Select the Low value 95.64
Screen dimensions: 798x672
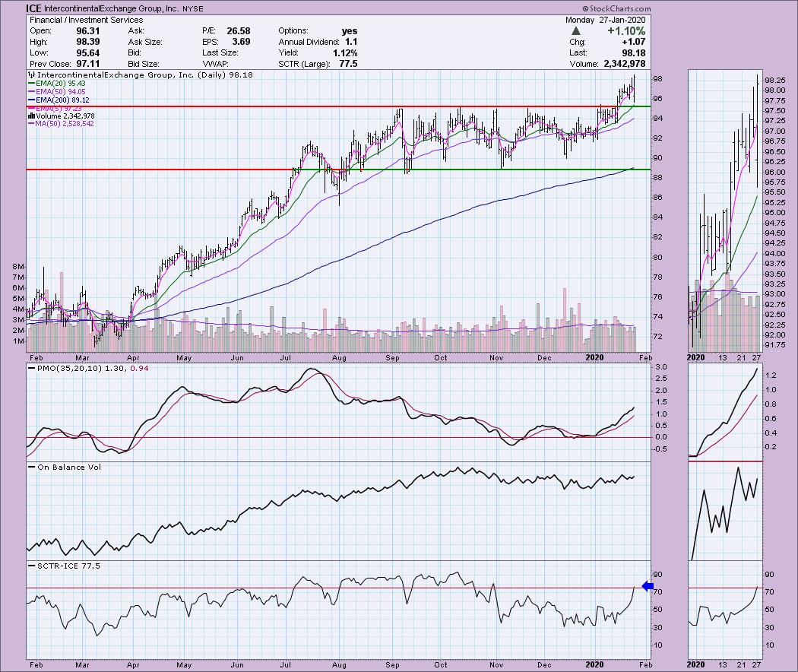[88, 53]
